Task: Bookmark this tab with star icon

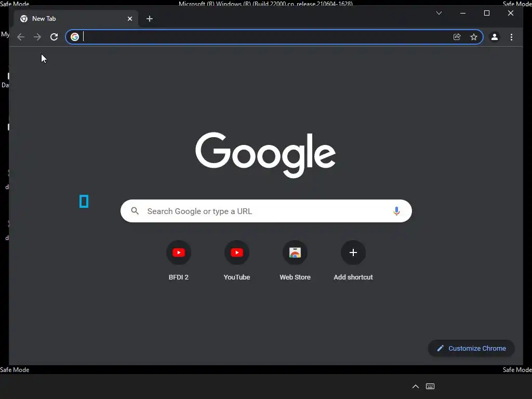Action: coord(474,37)
